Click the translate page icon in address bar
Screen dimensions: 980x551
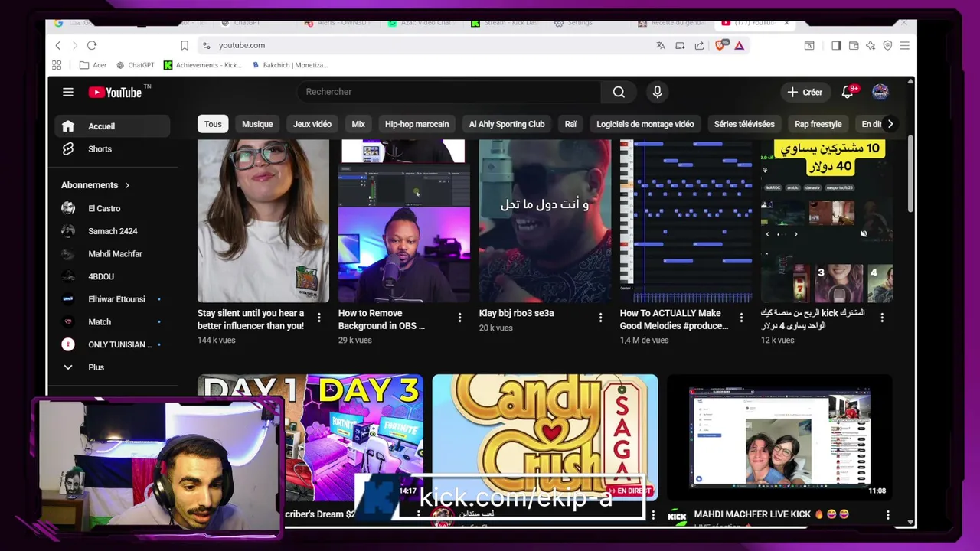click(x=661, y=45)
